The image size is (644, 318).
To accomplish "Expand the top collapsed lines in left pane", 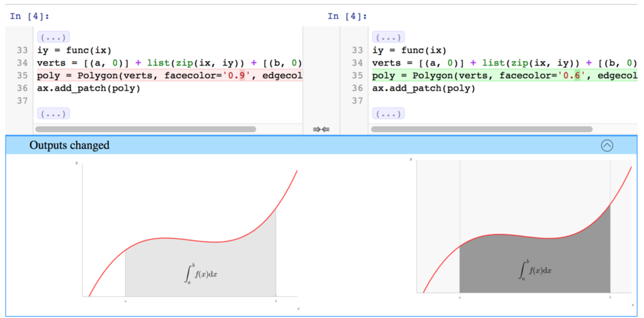I will click(53, 37).
